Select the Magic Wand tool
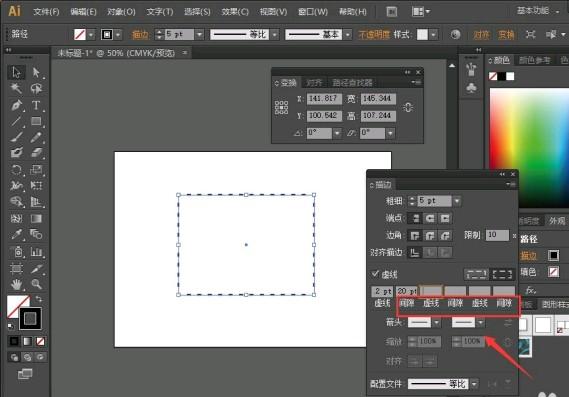The height and width of the screenshot is (397, 569). tap(16, 88)
